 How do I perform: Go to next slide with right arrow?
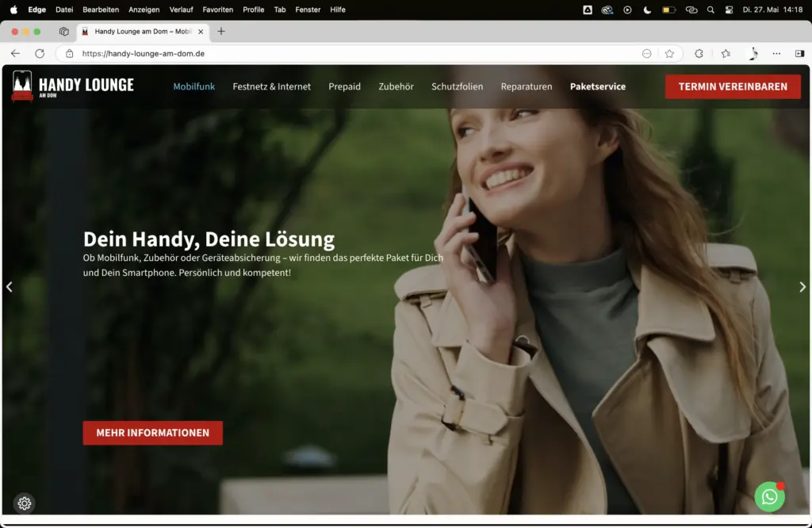pyautogui.click(x=802, y=287)
